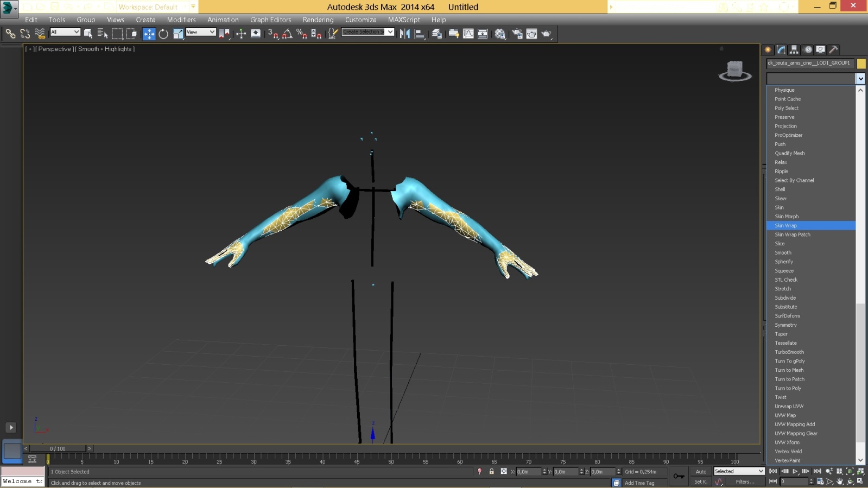Go to the end frame
This screenshot has width=868, height=488.
[817, 471]
